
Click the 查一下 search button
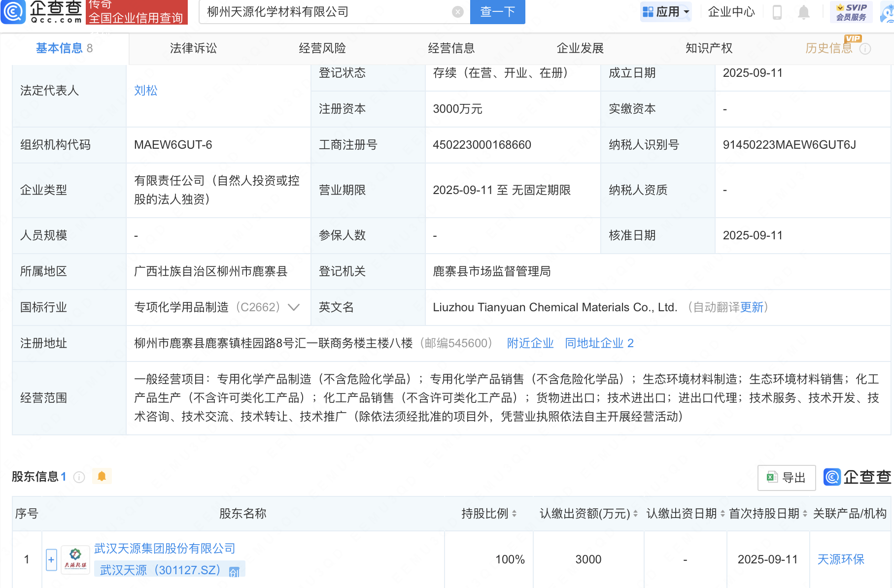click(497, 12)
